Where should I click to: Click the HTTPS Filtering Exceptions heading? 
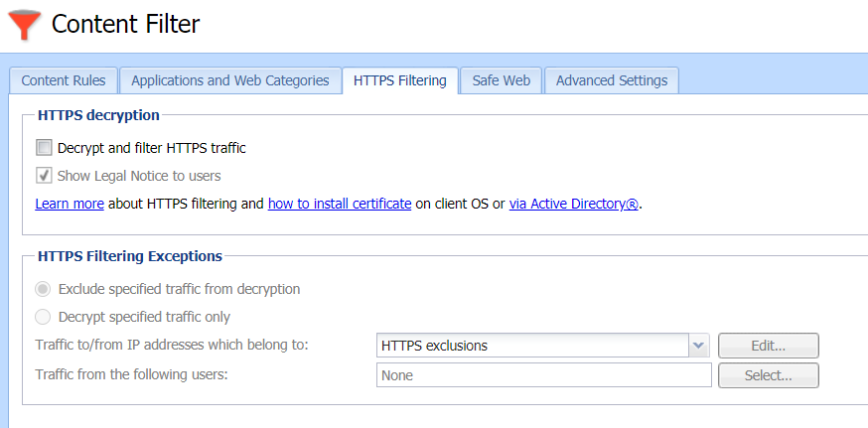(130, 256)
